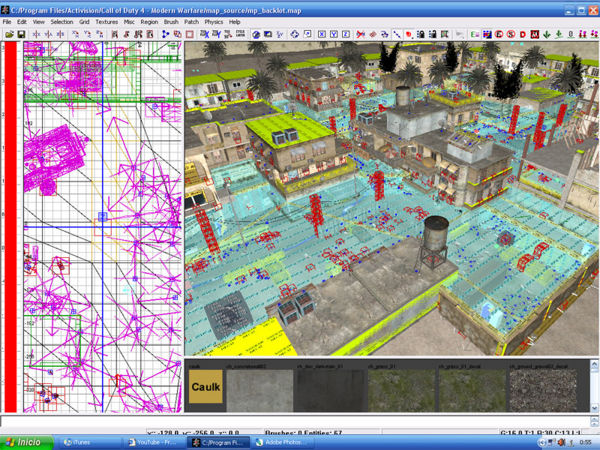Switch 2D view to X axis button
Image resolution: width=600 pixels, height=450 pixels.
coord(322,34)
